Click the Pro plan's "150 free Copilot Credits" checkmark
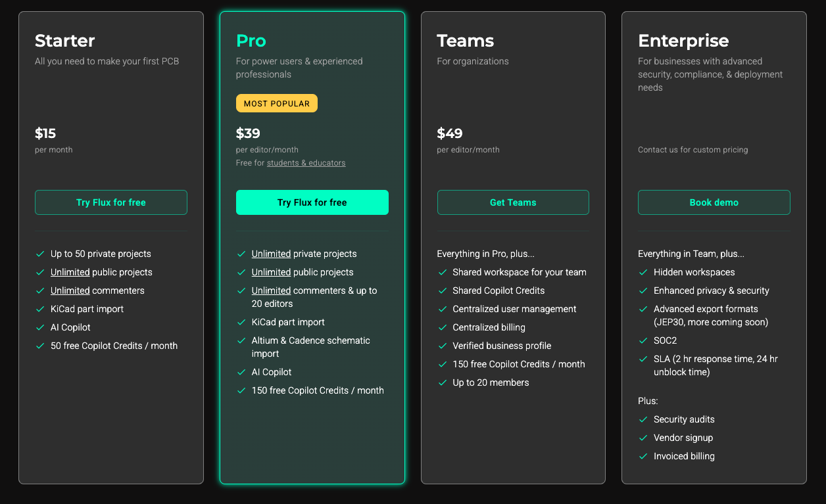 [x=241, y=390]
